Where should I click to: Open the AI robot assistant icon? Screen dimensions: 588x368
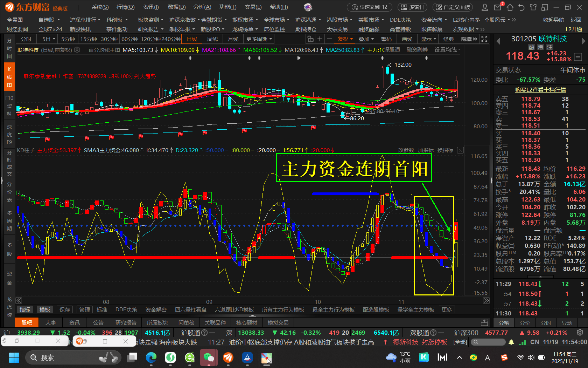308,7
